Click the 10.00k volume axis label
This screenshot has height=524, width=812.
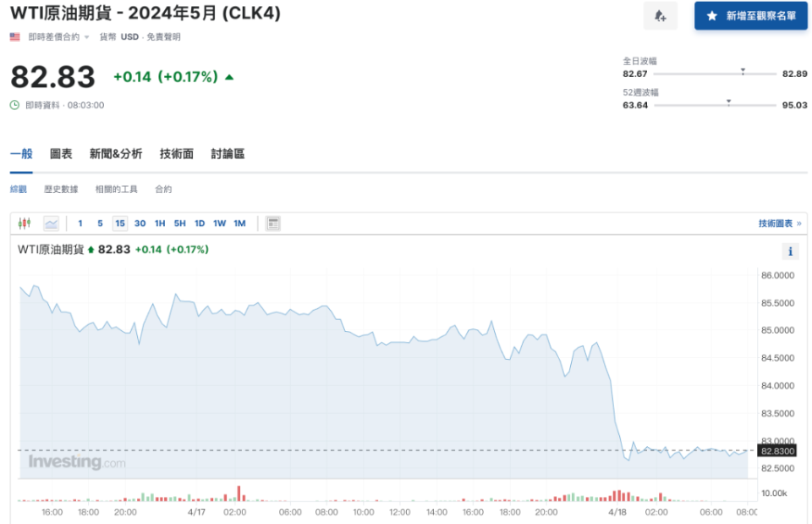(774, 493)
